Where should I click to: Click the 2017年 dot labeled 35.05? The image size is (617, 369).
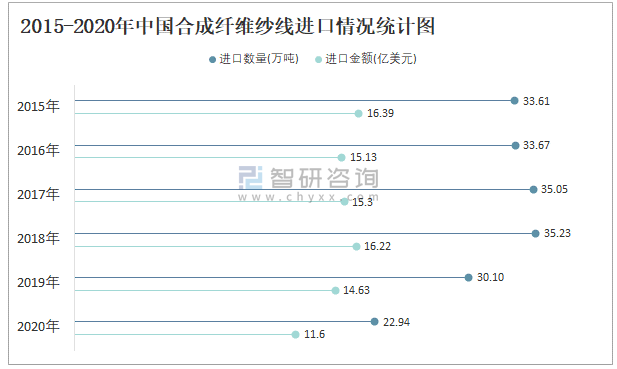[x=534, y=190]
